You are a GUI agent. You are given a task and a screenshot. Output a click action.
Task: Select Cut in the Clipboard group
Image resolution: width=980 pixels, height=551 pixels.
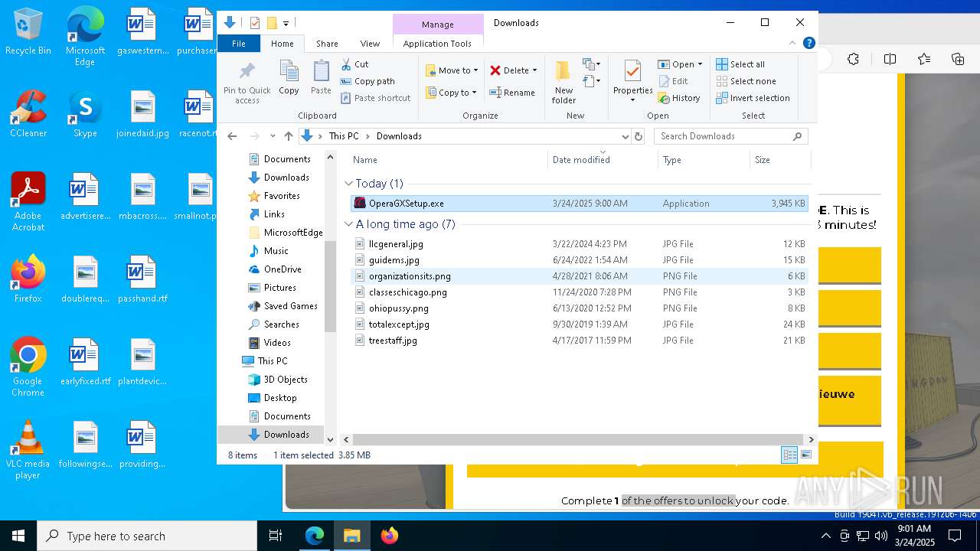[354, 64]
